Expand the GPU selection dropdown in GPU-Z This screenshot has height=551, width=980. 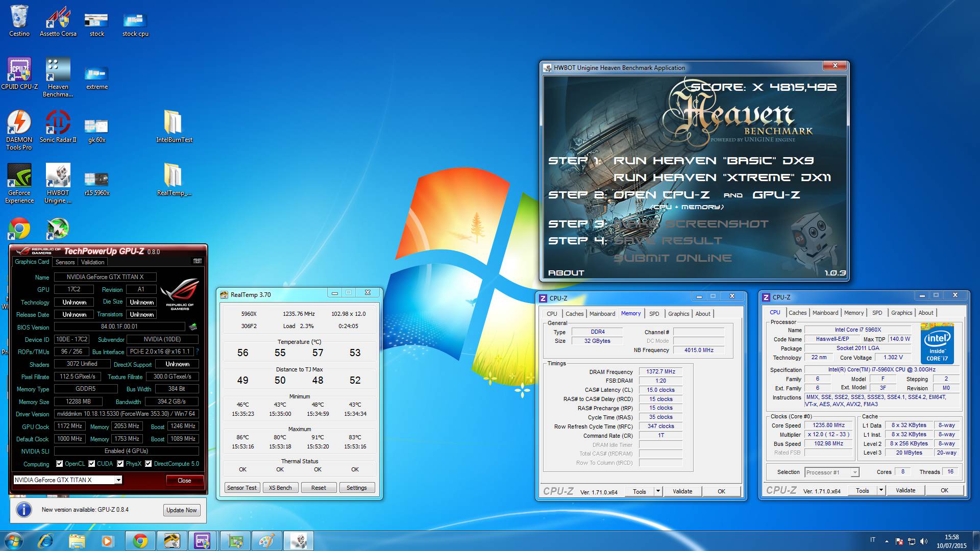click(x=118, y=480)
